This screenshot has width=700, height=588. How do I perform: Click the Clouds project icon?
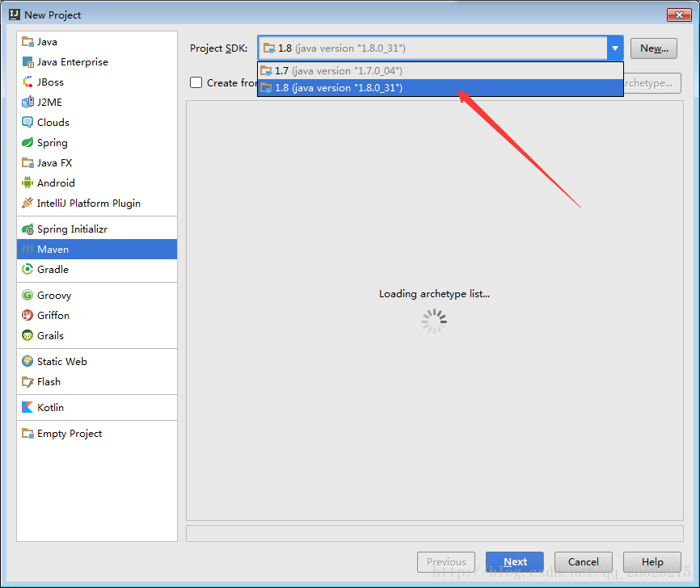pos(27,122)
